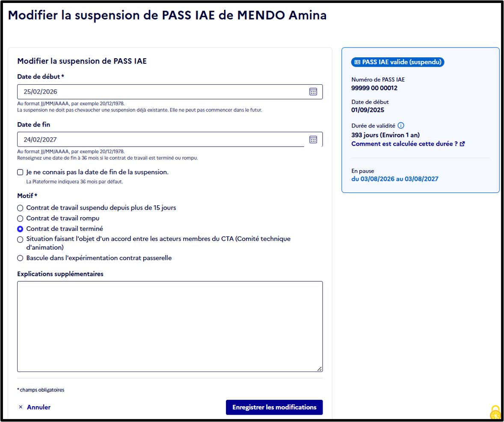This screenshot has height=422, width=504.
Task: Check 'Je ne connais pas la date de fin'
Action: point(20,172)
